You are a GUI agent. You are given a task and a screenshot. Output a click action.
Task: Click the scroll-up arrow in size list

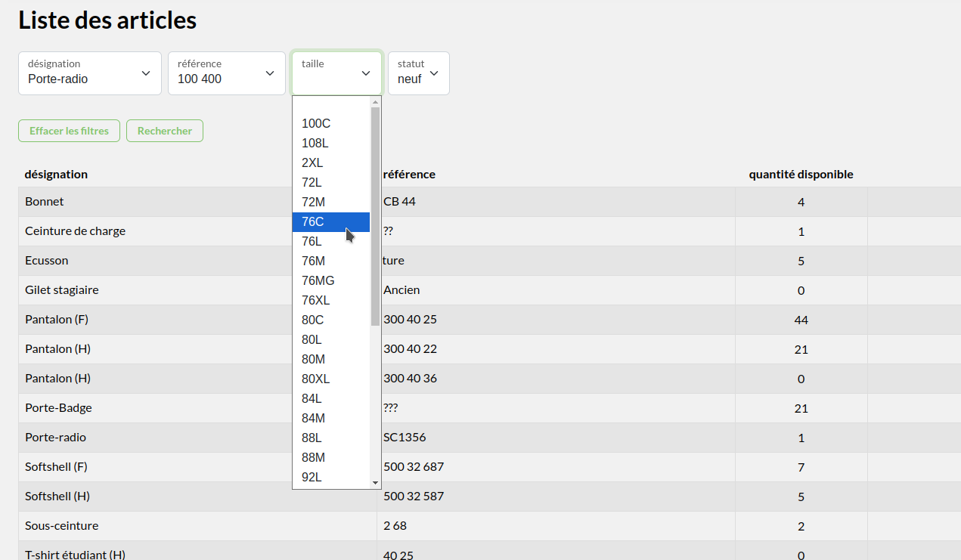pos(375,101)
